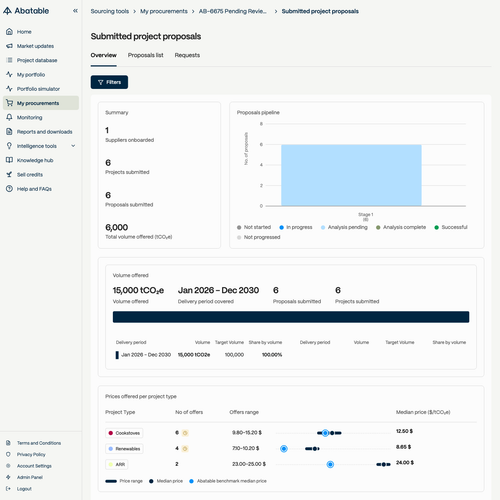Click the My procurements cart icon
This screenshot has height=500, width=500.
pos(9,103)
